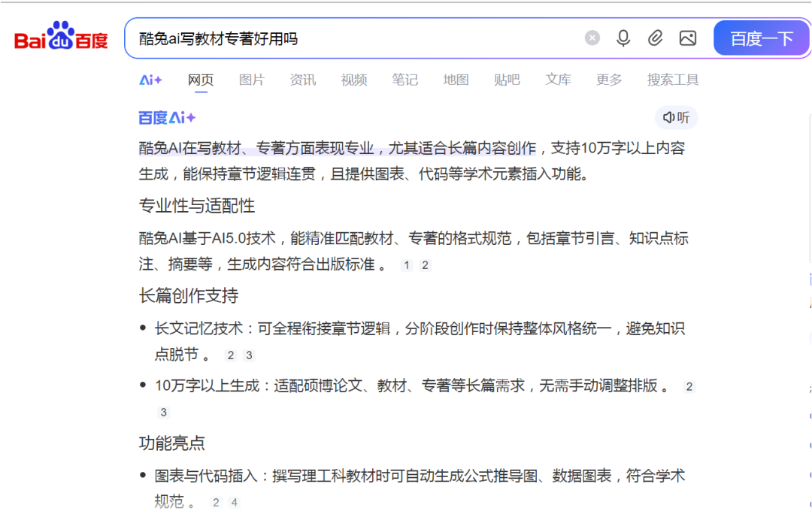Open citation 2 after 出版标准

click(x=425, y=265)
